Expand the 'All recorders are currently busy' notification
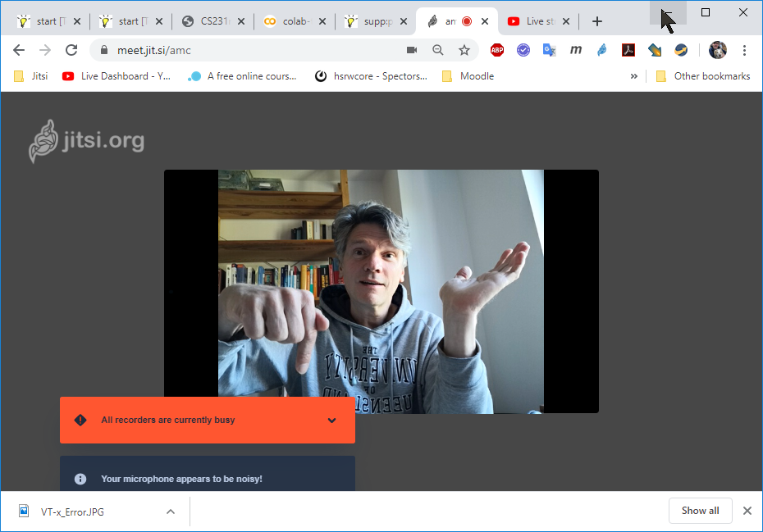Viewport: 763px width, 532px height. [x=331, y=421]
